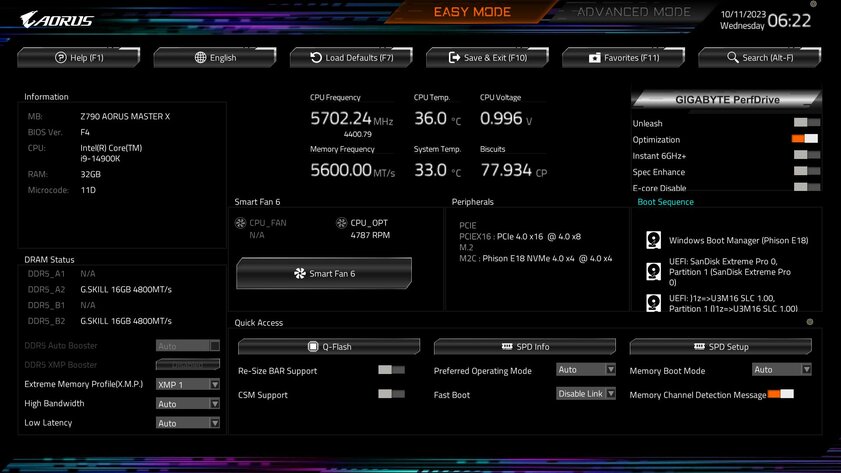Turn off Memory Channel Detection Message
Viewport: 841px width, 473px height.
pyautogui.click(x=781, y=394)
